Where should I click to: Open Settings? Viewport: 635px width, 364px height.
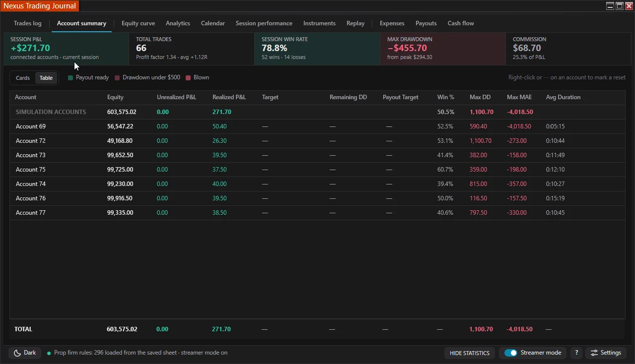click(x=606, y=353)
